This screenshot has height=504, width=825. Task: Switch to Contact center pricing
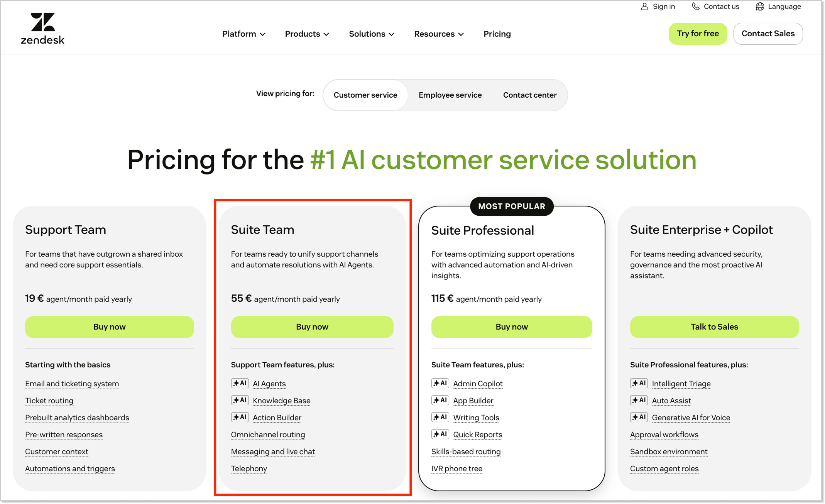pos(530,95)
